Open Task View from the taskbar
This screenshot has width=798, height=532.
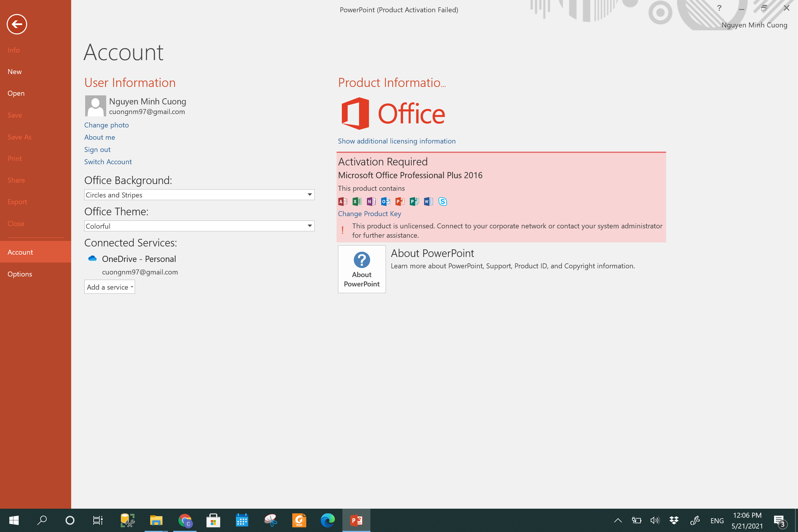click(98, 520)
